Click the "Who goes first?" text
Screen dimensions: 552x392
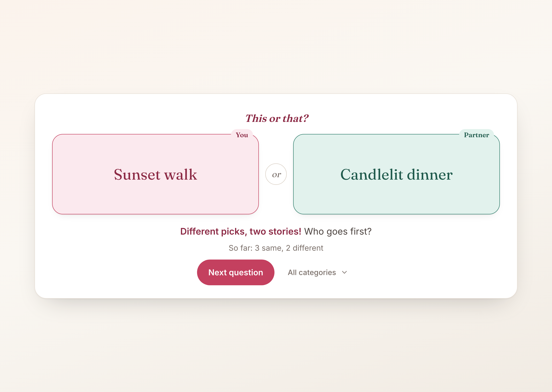[x=338, y=231]
